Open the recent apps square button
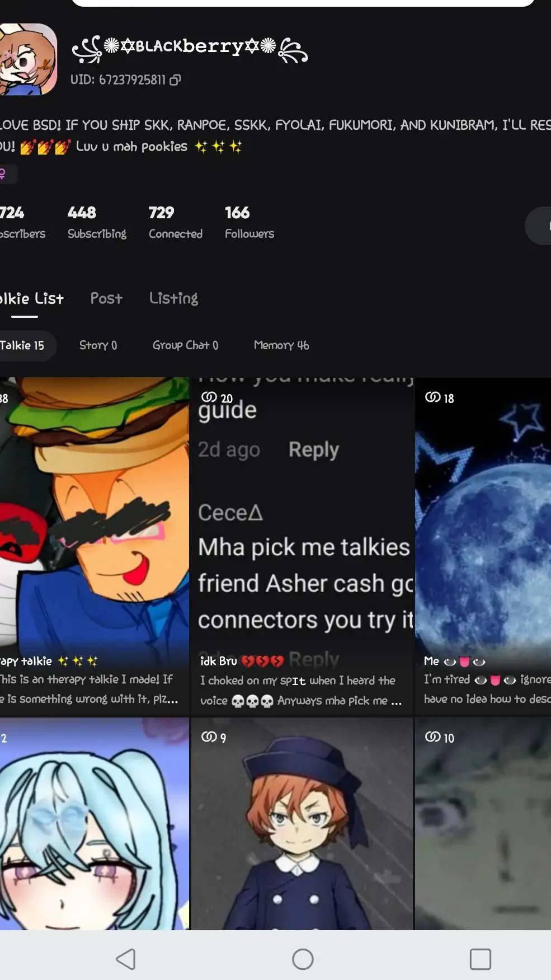This screenshot has width=551, height=980. click(480, 959)
